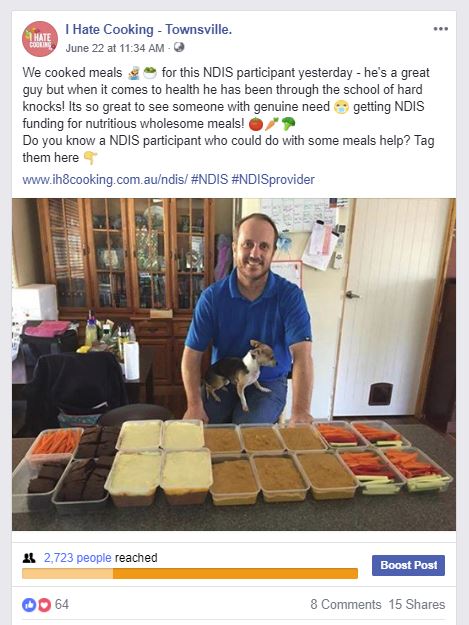This screenshot has width=469, height=625.
Task: Open the post options three-dot menu
Action: (441, 29)
